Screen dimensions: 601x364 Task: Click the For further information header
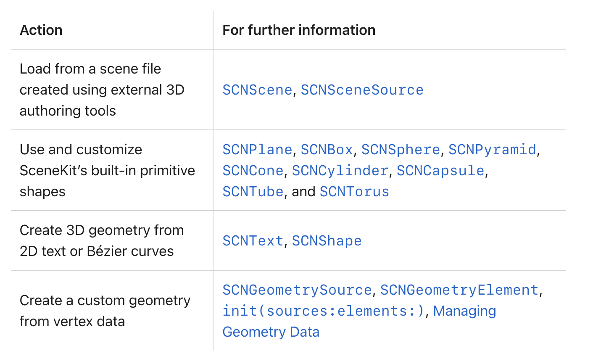299,30
